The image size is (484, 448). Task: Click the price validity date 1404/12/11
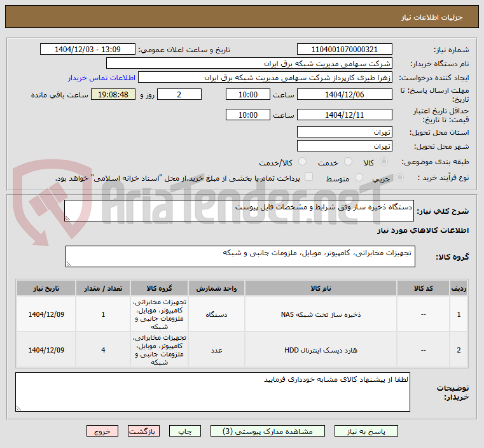click(345, 115)
